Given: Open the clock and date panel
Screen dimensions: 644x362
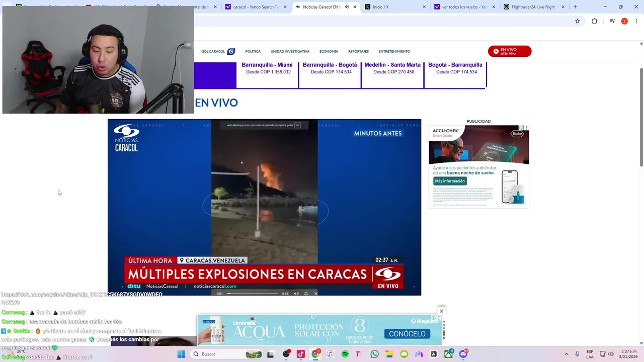Looking at the screenshot, I should [x=629, y=354].
